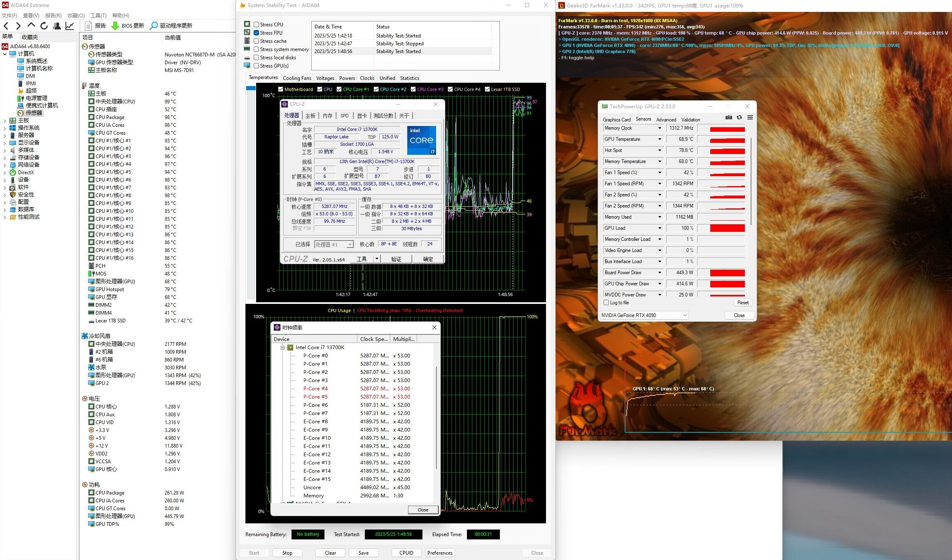Click the graph chart icon in AIDA64 toolbar
The width and height of the screenshot is (952, 560).
(69, 26)
